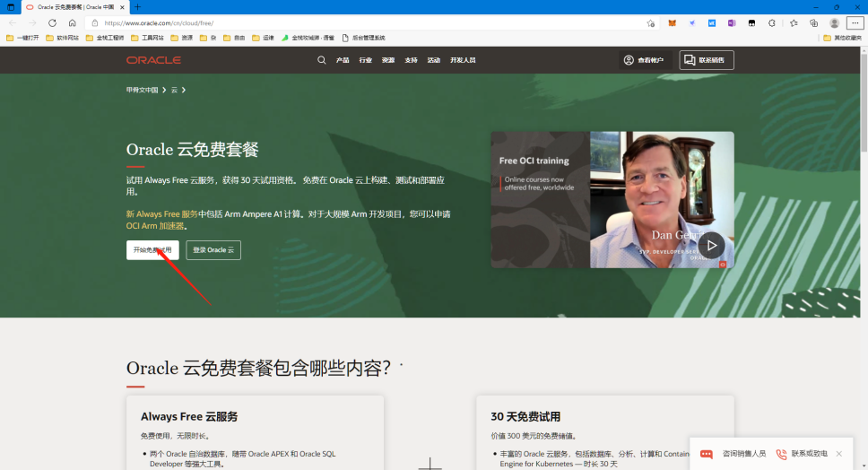Screen dimensions: 868x470
Task: Click the Oracle logo
Action: tap(153, 60)
